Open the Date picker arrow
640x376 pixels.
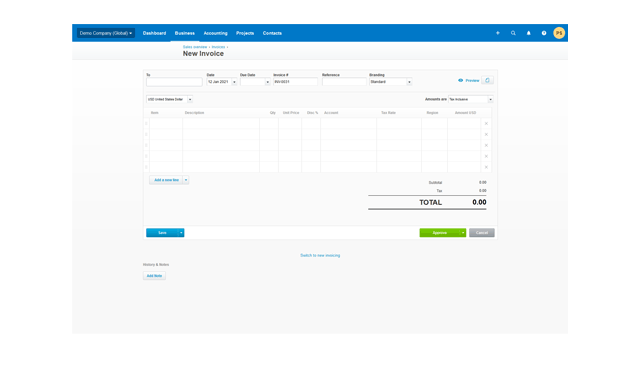(x=234, y=82)
